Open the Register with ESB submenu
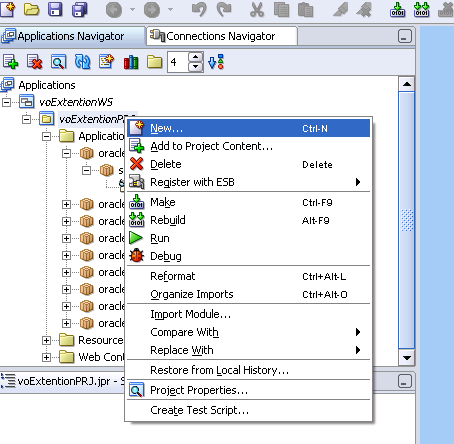 (249, 182)
